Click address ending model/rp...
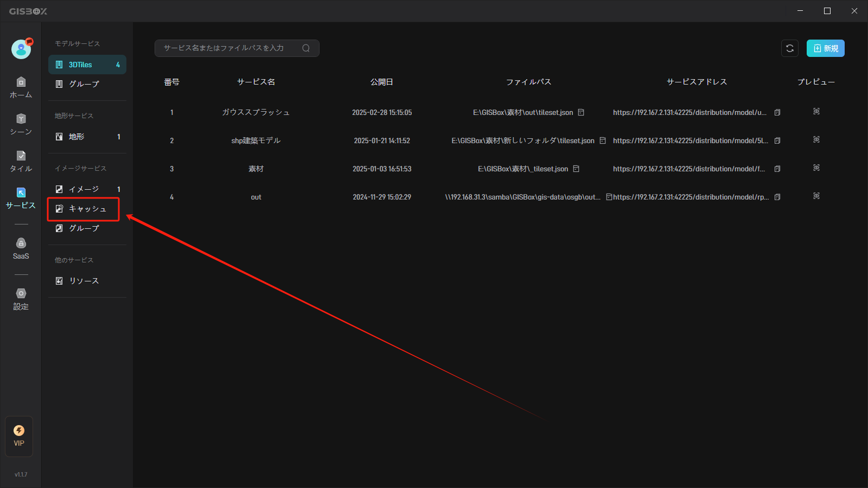 691,197
